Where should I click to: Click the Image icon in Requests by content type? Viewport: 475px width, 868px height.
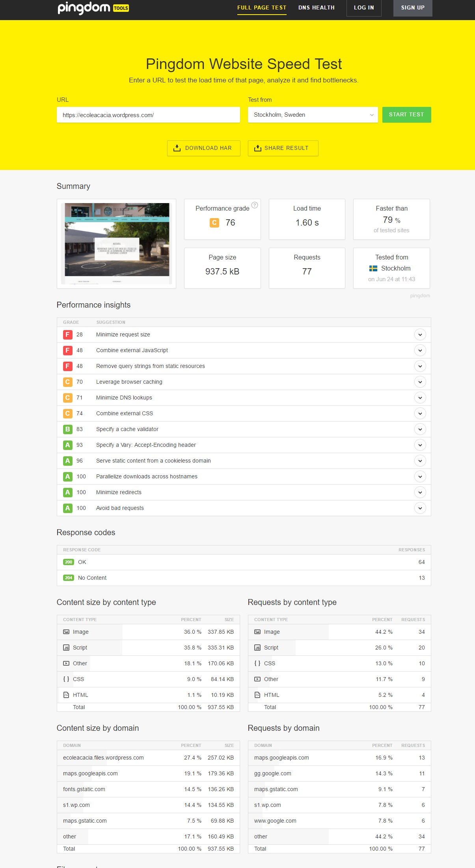point(257,632)
